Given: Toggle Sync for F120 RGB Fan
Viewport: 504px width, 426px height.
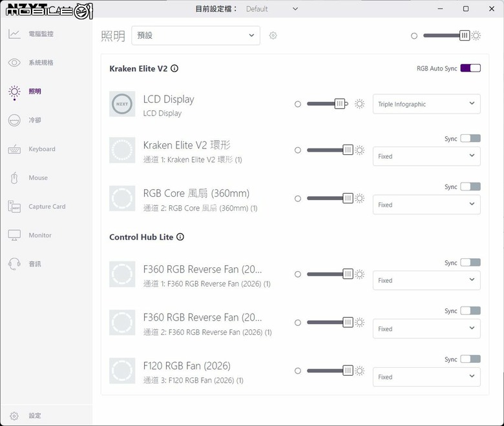Looking at the screenshot, I should [x=470, y=359].
